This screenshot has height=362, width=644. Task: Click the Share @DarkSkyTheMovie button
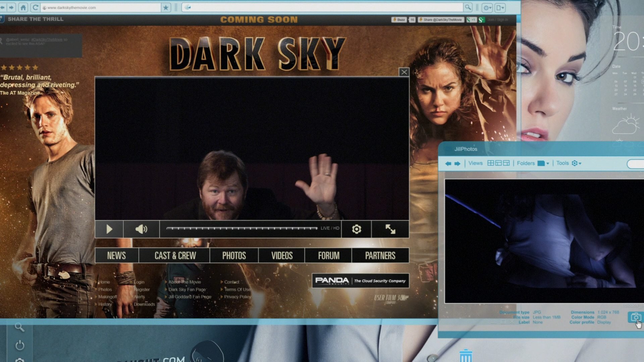pyautogui.click(x=441, y=20)
